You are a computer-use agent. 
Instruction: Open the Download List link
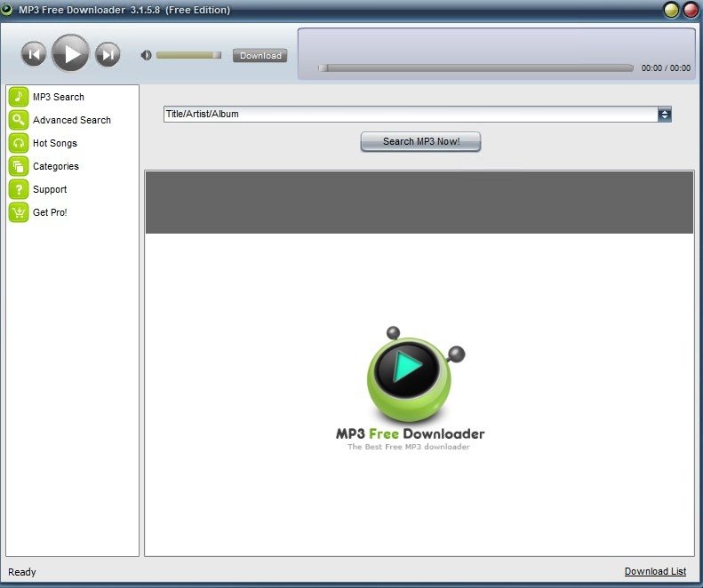[655, 571]
